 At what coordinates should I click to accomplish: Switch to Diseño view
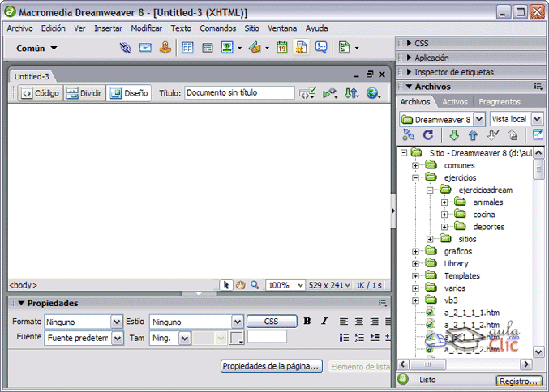[x=129, y=93]
